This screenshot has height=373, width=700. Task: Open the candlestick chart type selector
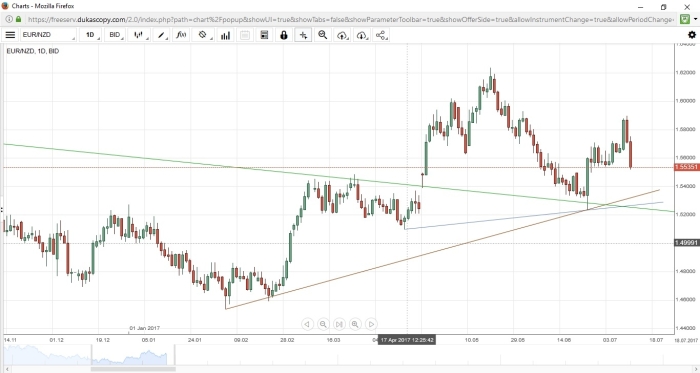[x=139, y=35]
